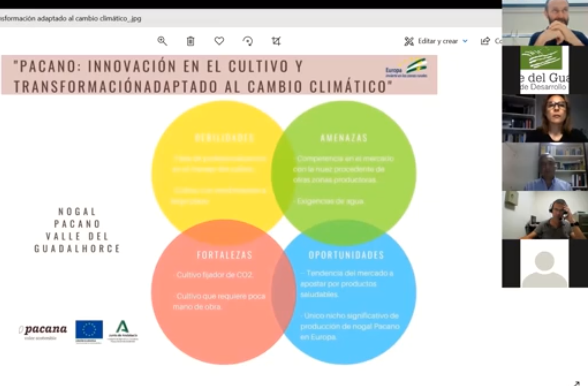Click the Delete (trash) icon
The height and width of the screenshot is (386, 588).
(x=190, y=41)
